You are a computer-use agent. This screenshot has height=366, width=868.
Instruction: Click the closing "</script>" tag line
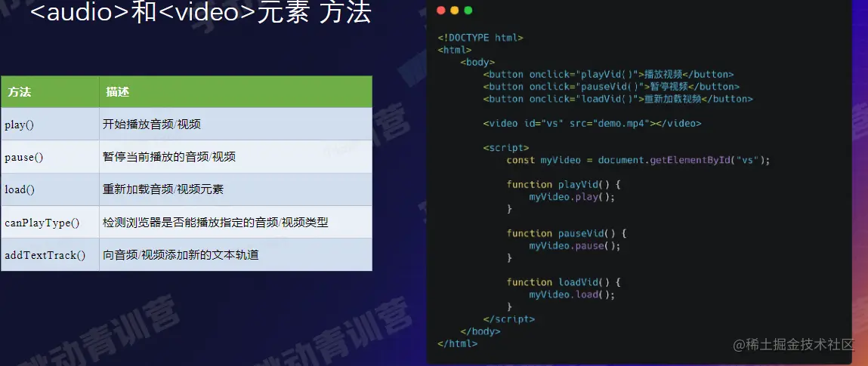pyautogui.click(x=508, y=318)
